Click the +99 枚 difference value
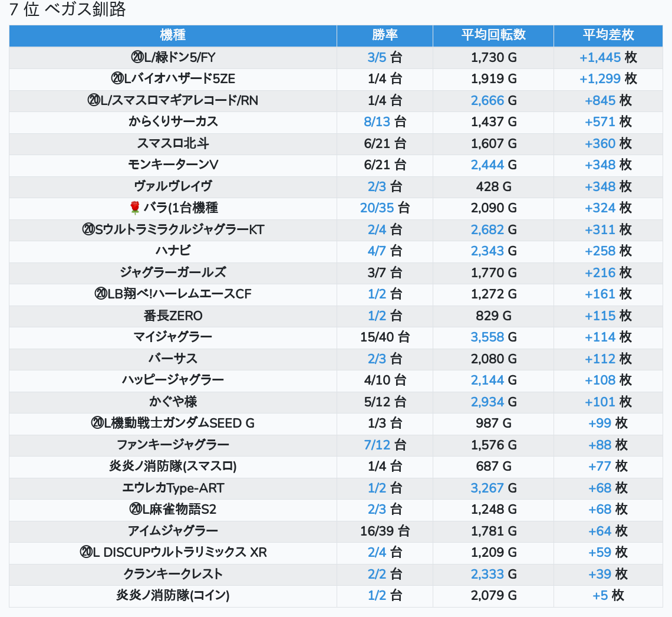The image size is (672, 617). [608, 423]
